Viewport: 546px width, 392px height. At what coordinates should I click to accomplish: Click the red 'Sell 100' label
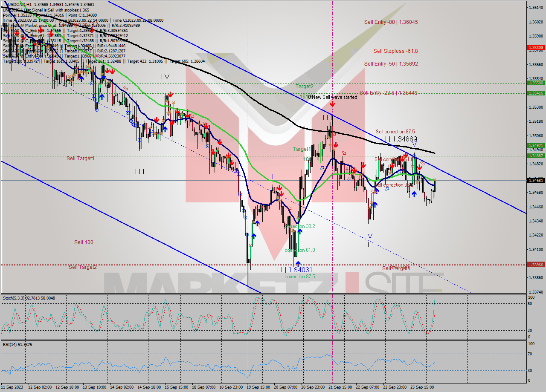coord(84,242)
